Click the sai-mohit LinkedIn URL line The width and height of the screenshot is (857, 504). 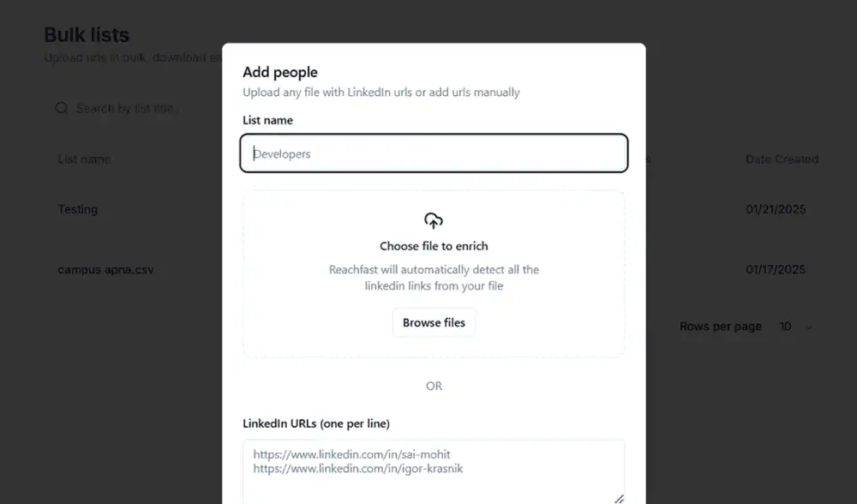[351, 454]
